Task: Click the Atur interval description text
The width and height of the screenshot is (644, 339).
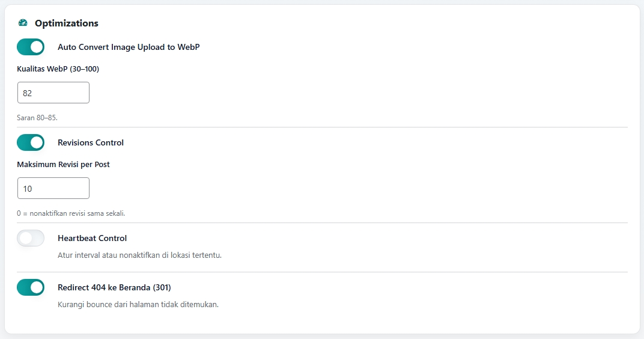Action: (139, 255)
